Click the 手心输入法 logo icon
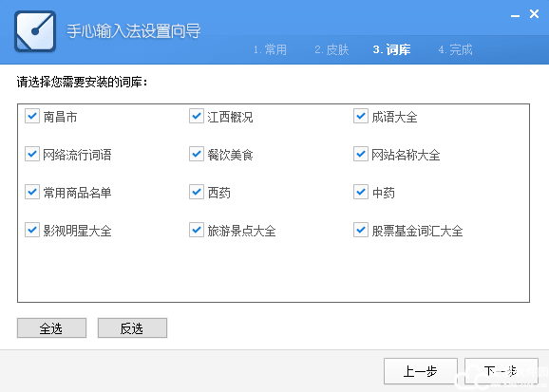 35,31
